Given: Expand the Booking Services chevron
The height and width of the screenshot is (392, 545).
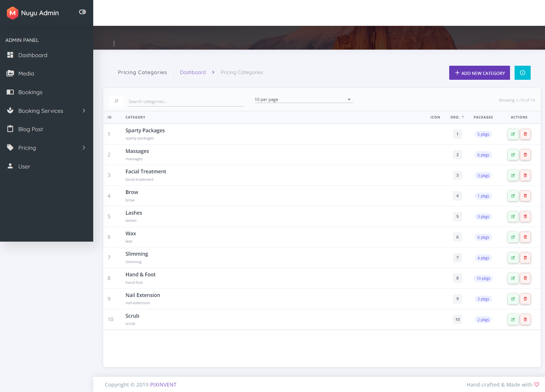Looking at the screenshot, I should click(84, 111).
